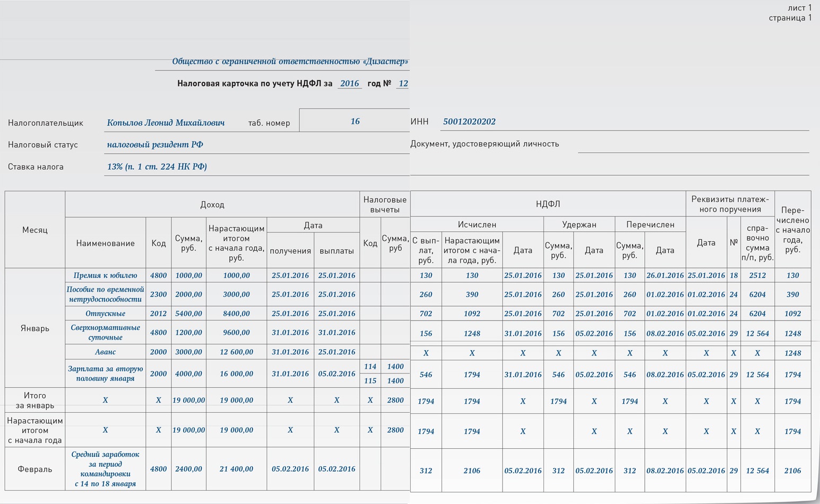Click the sum 5400,00 cell
Screen dimensions: 820x504
[x=188, y=314]
